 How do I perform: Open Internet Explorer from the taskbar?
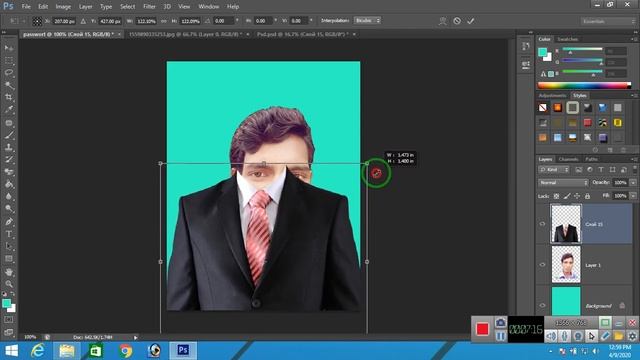click(38, 351)
